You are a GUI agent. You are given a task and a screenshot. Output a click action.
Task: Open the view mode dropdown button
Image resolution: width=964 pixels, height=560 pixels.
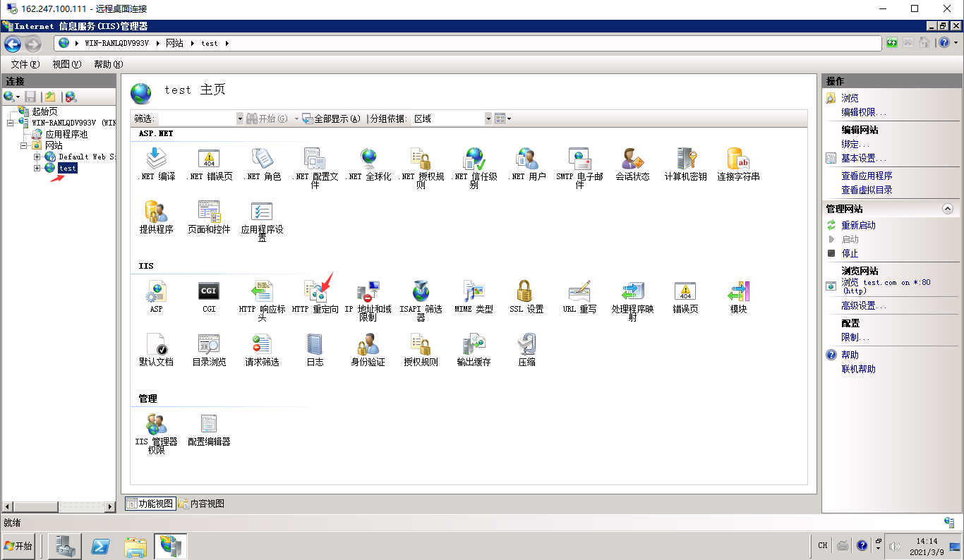pyautogui.click(x=502, y=118)
